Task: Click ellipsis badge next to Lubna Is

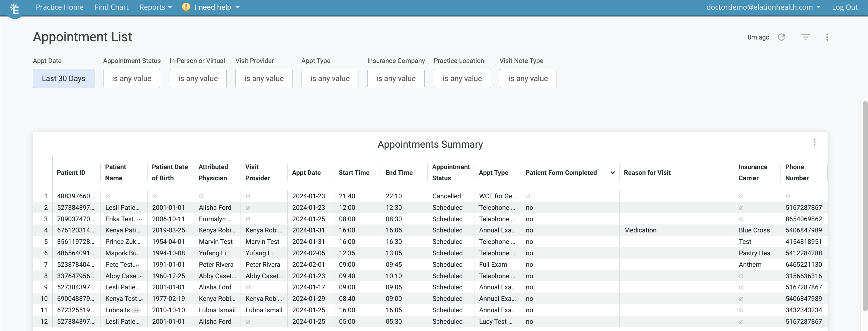Action: (136, 311)
